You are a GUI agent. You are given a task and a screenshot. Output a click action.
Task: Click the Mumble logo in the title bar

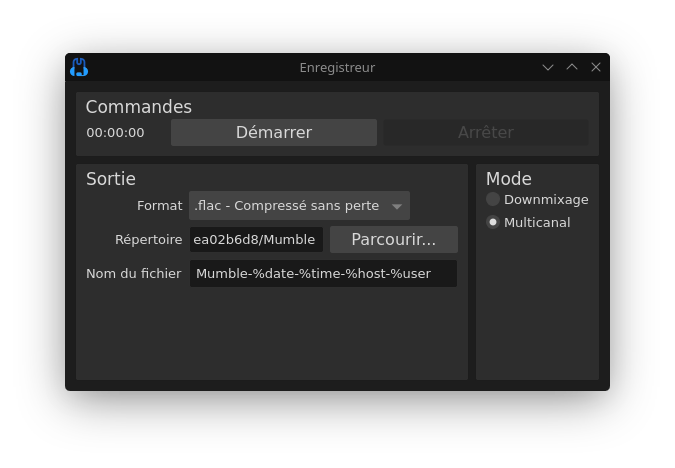(79, 68)
